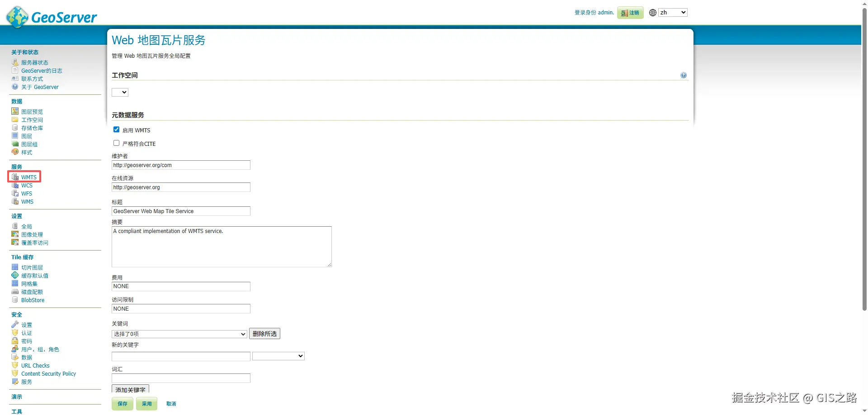Click the 维护者 maintainer input field
The height and width of the screenshot is (415, 868).
181,165
